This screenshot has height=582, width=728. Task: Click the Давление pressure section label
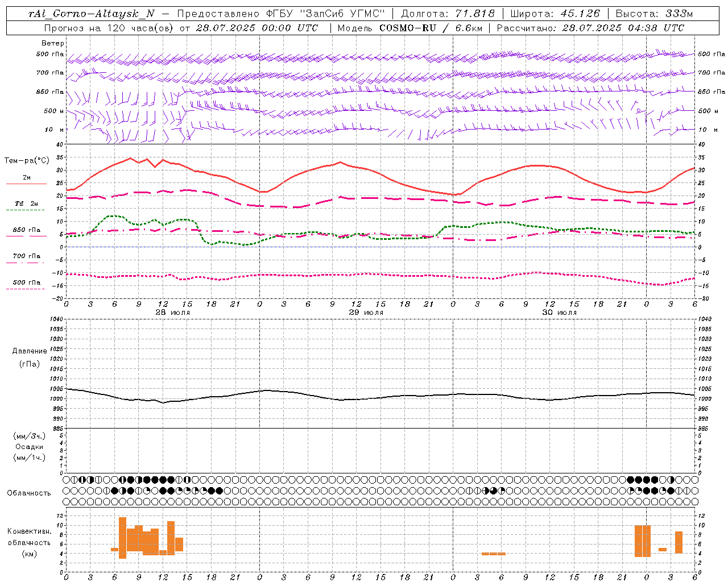pos(30,351)
